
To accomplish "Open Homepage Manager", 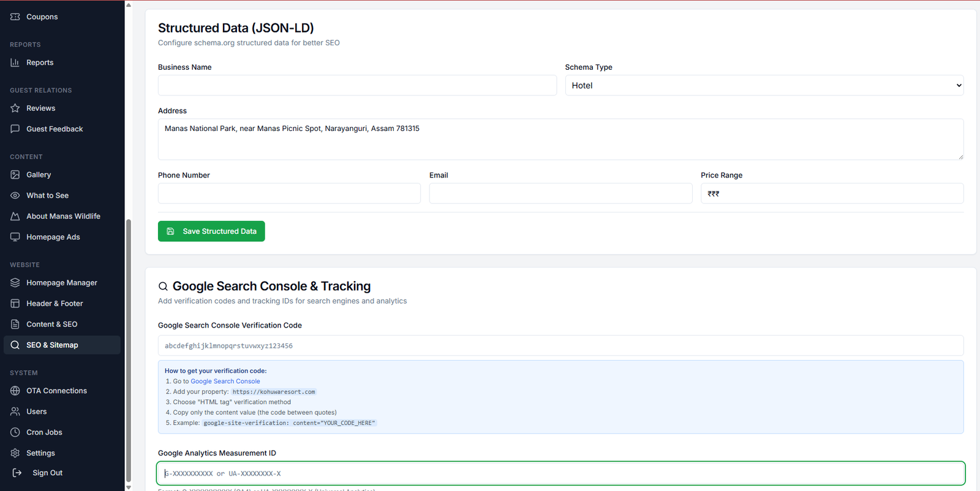I will coord(62,283).
